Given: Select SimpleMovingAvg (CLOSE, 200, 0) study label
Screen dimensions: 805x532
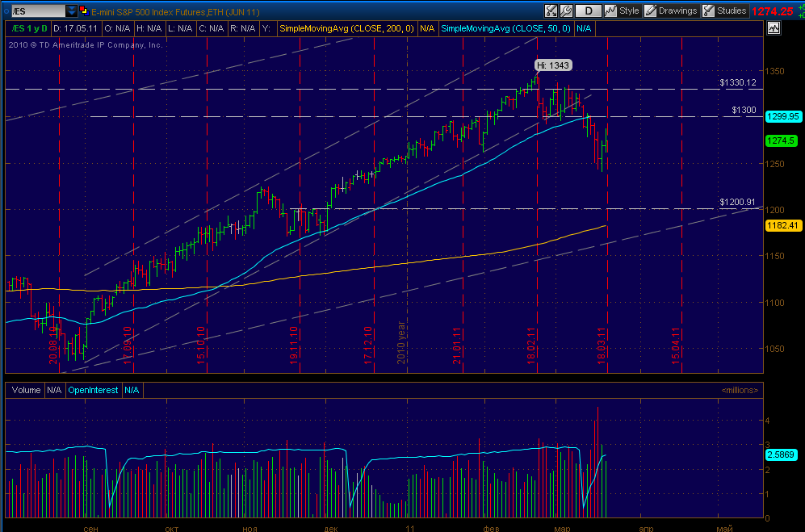Looking at the screenshot, I should tap(346, 29).
